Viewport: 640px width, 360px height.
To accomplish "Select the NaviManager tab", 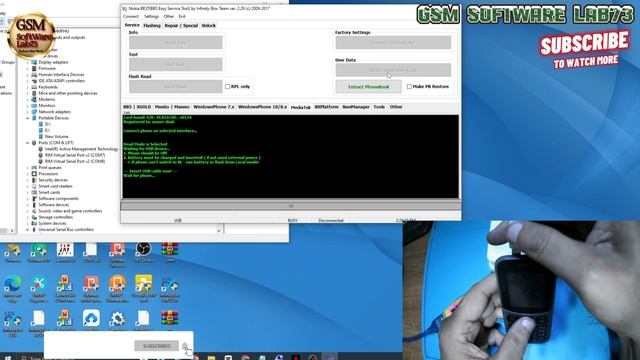I will tap(356, 107).
